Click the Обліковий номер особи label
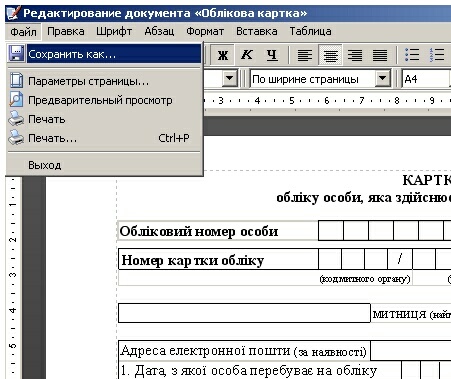Image resolution: width=451 pixels, height=379 pixels. coord(199,231)
